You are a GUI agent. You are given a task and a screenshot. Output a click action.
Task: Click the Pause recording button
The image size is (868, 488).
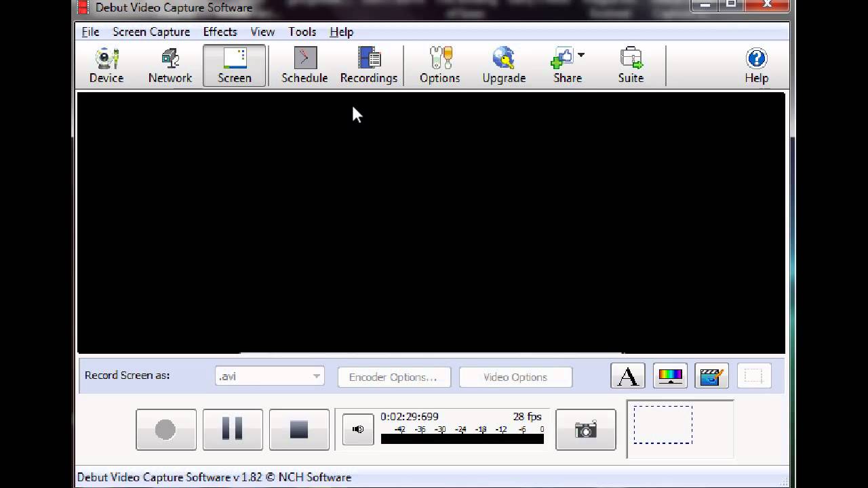click(233, 430)
